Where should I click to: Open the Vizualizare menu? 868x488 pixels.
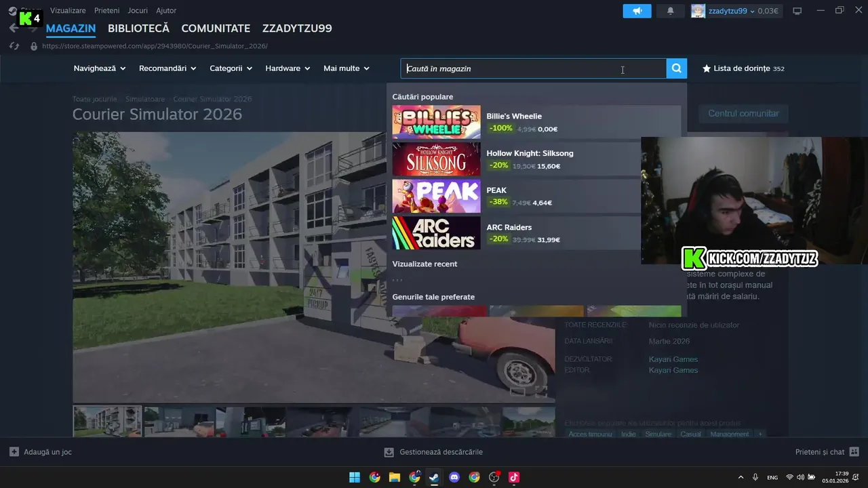coord(68,11)
